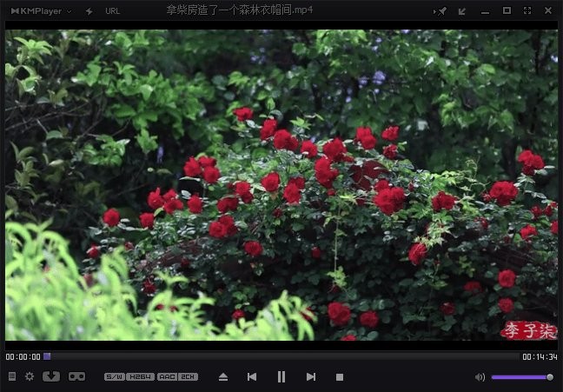
Task: Stop the video playback
Action: click(x=340, y=376)
